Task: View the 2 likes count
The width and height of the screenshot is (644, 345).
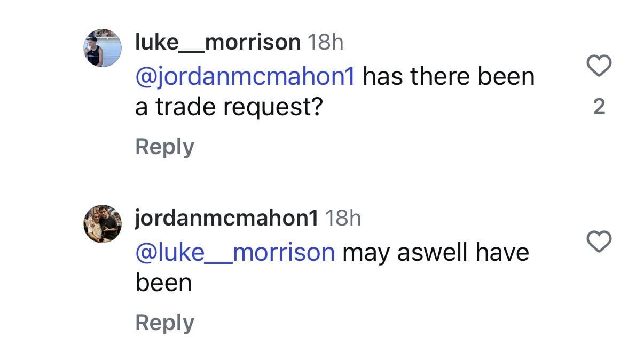Action: click(599, 107)
